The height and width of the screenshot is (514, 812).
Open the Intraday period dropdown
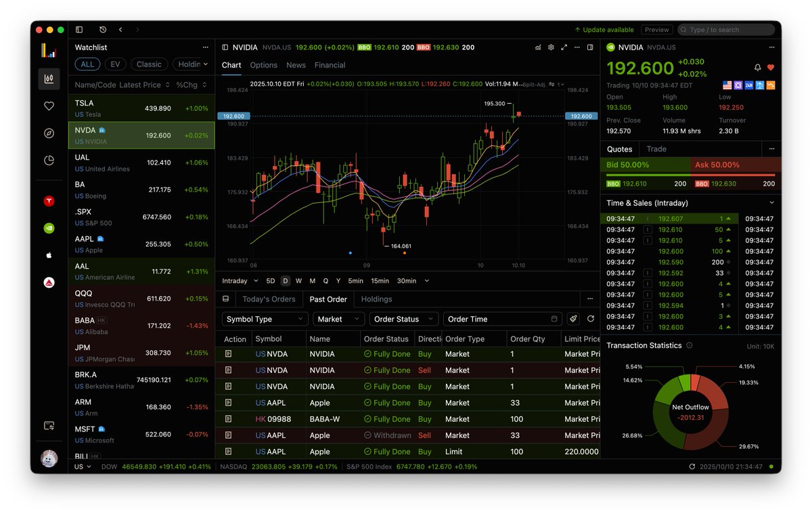pyautogui.click(x=240, y=281)
